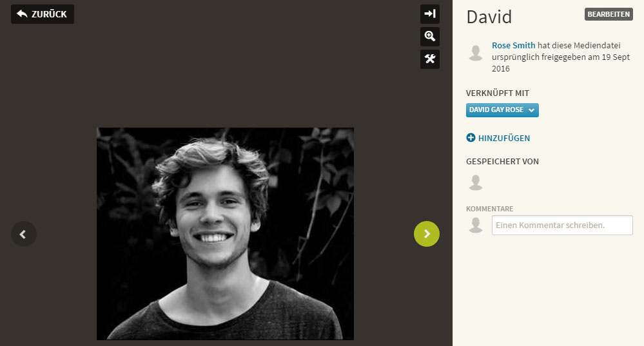The width and height of the screenshot is (644, 346).
Task: Click Rose Smith's avatar icon
Action: click(x=476, y=53)
